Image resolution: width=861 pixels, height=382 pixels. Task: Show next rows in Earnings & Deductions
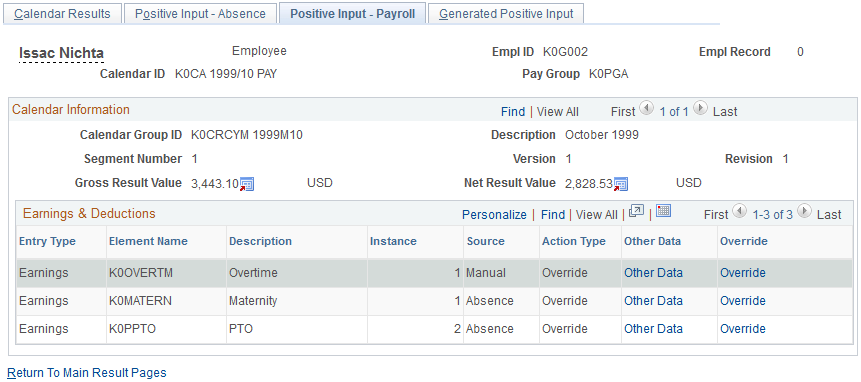pos(804,211)
